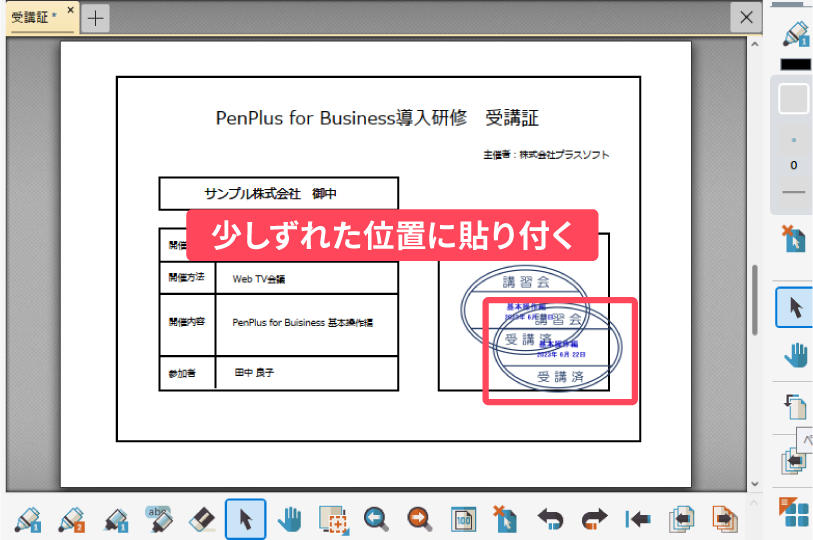The height and width of the screenshot is (540, 813).
Task: Click the Web TV会議 cell
Action: pyautogui.click(x=307, y=278)
